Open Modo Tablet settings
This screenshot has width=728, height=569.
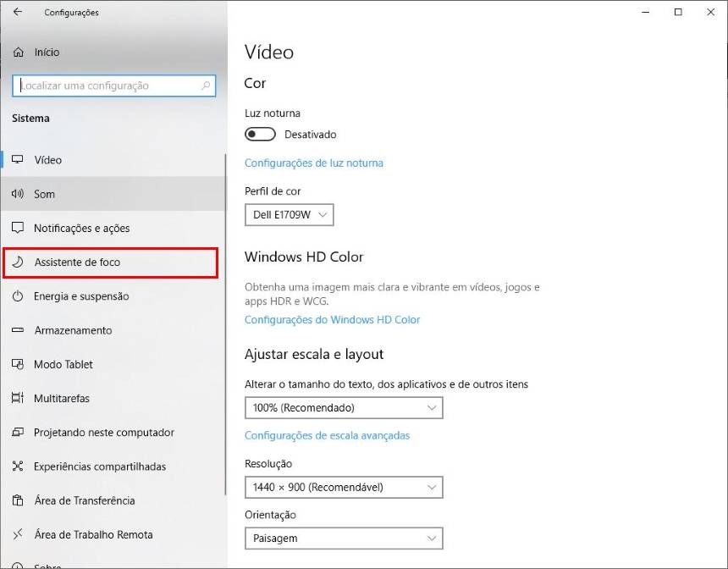click(113, 364)
